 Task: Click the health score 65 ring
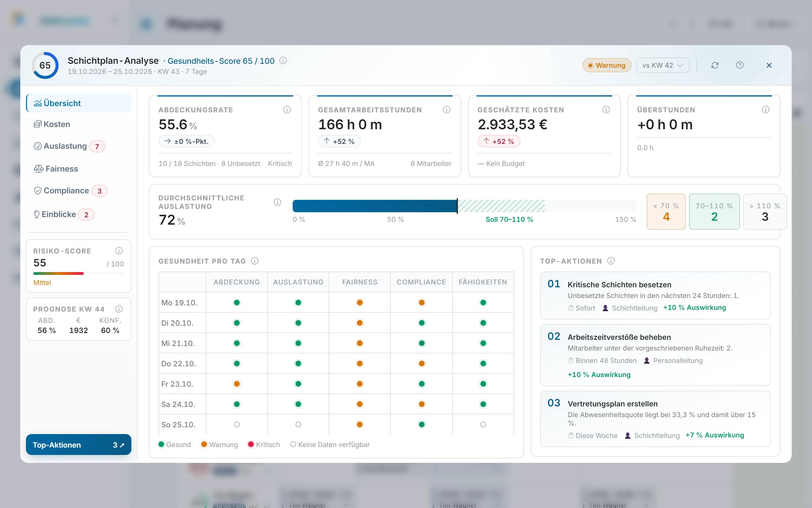coord(45,65)
